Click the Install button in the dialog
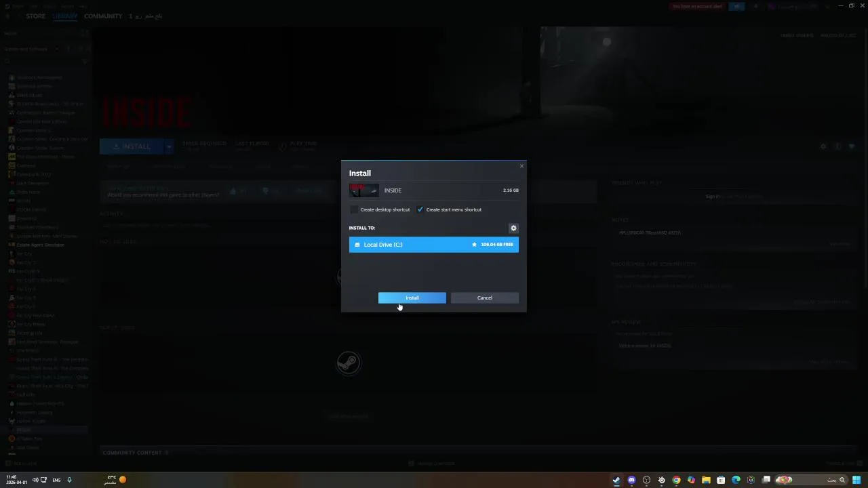This screenshot has width=868, height=488. tap(412, 298)
